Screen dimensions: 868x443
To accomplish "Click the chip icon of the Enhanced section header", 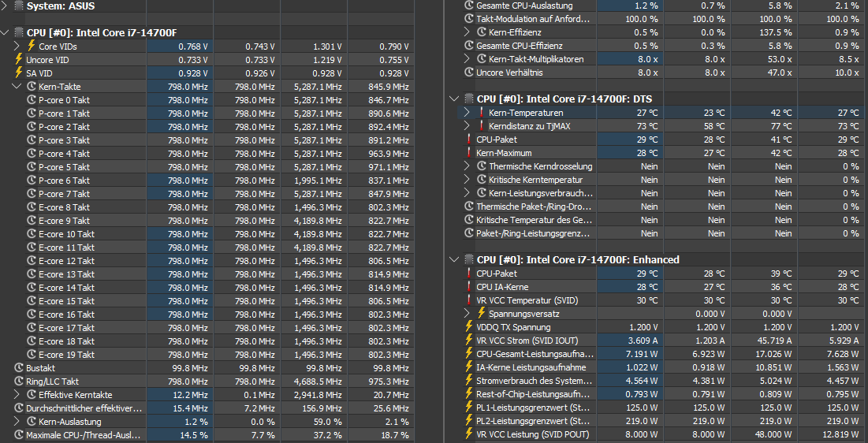I will (x=469, y=259).
